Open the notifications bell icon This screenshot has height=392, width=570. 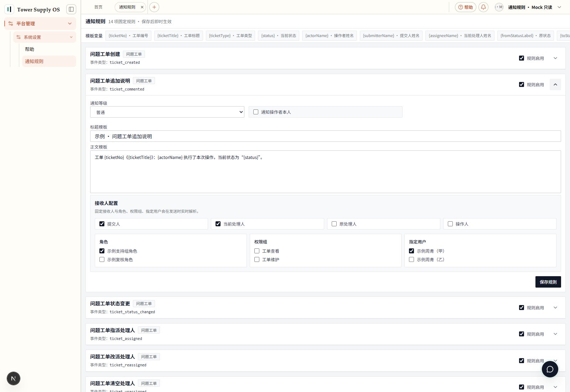pyautogui.click(x=483, y=7)
